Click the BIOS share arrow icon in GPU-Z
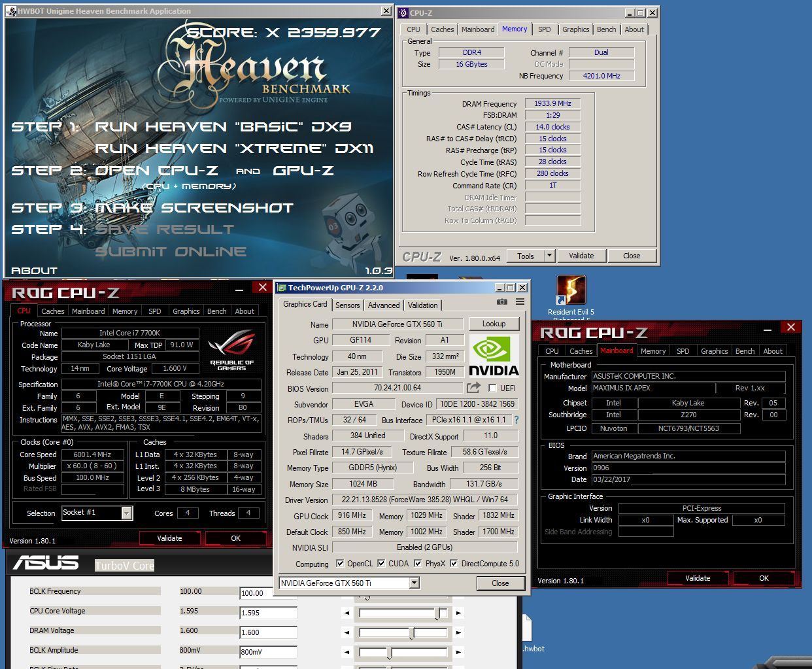The image size is (812, 669). [x=473, y=388]
